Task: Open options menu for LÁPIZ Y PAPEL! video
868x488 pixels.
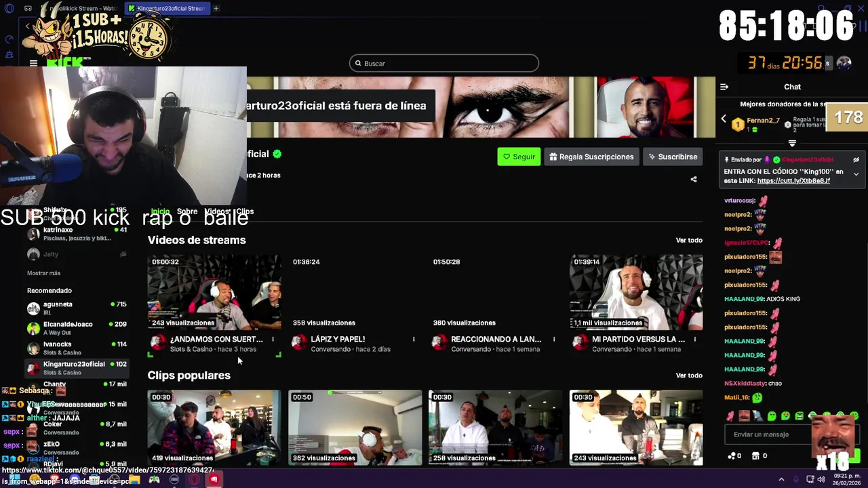Action: pyautogui.click(x=414, y=339)
